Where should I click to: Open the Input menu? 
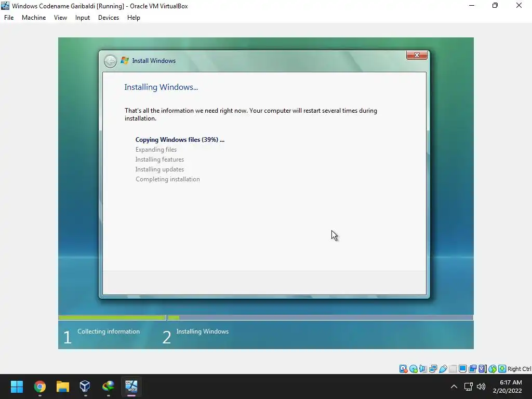pos(83,18)
